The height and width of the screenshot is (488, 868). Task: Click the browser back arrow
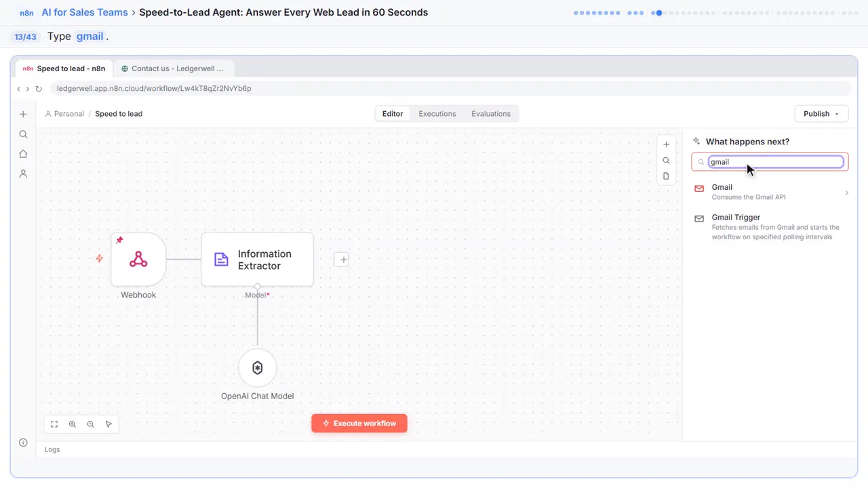pos(18,89)
